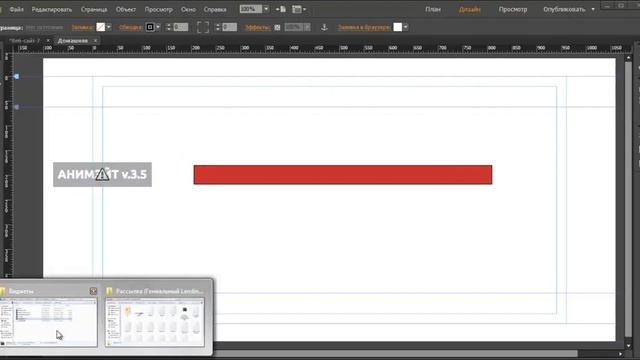Screen dimensions: 640x360
Task: Click the Обводка label link
Action: coord(131,27)
